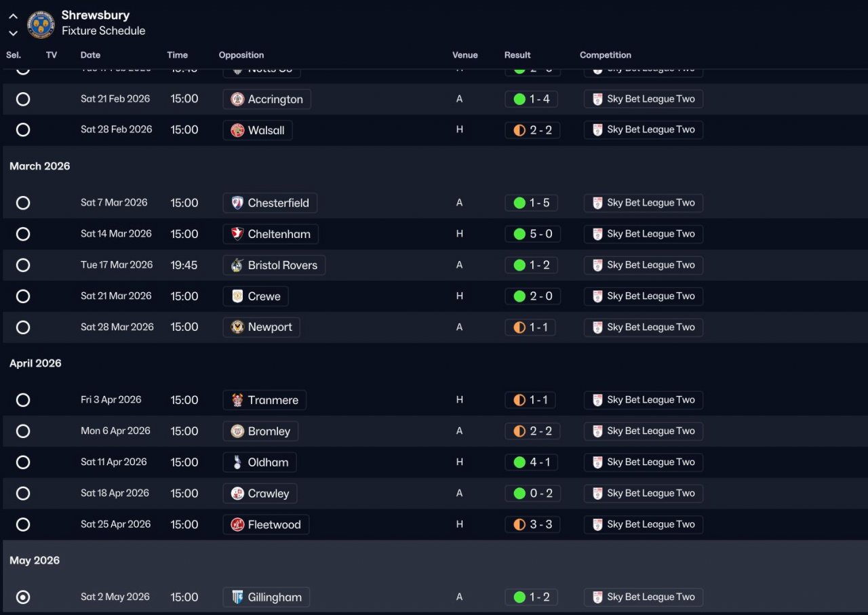Open Crawley club badge

(x=237, y=494)
